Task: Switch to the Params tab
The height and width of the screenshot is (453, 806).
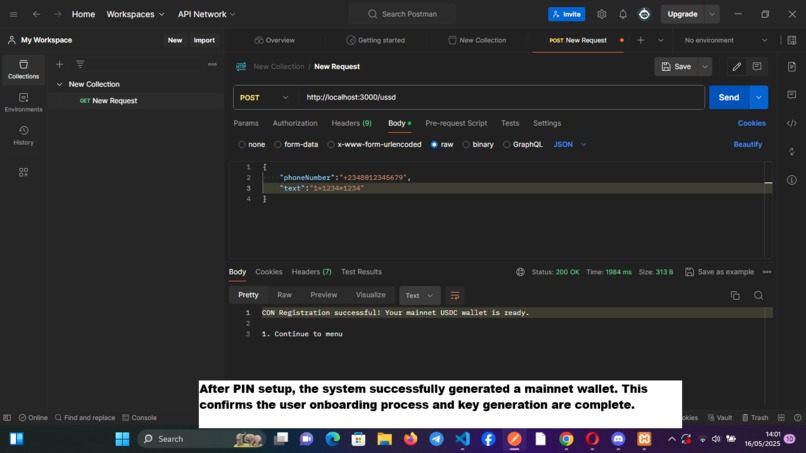Action: coord(246,123)
